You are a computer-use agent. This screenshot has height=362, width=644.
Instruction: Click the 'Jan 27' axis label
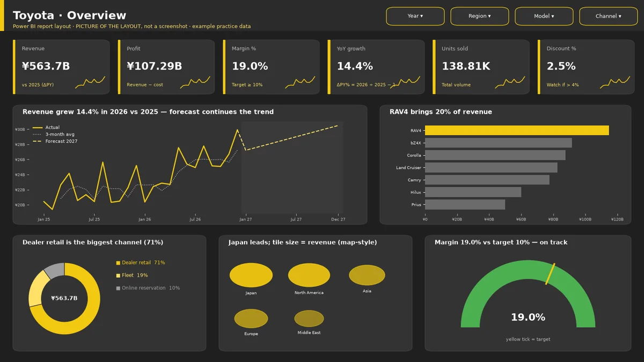click(245, 219)
